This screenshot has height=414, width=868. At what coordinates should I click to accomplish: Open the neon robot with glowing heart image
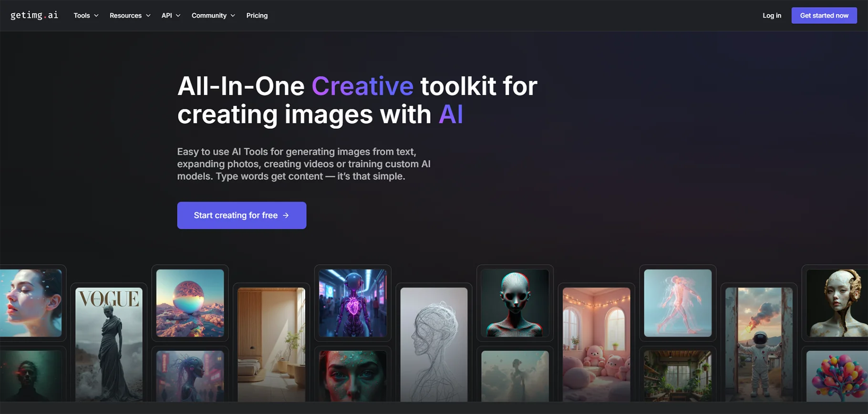point(352,303)
